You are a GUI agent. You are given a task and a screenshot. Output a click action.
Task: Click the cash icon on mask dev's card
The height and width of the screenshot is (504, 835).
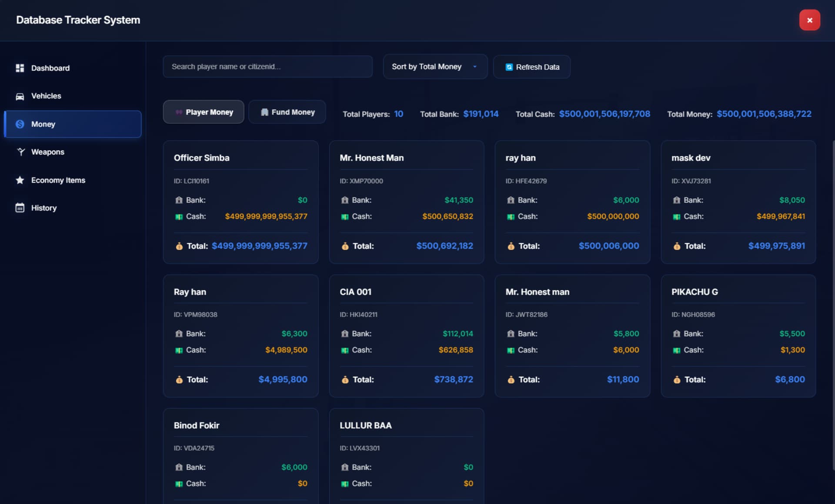677,216
